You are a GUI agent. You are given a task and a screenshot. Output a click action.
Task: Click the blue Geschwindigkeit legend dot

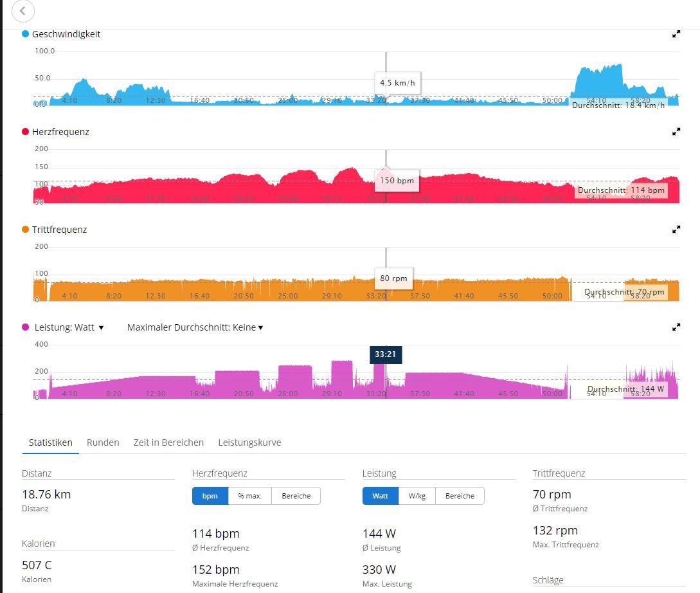tap(26, 34)
